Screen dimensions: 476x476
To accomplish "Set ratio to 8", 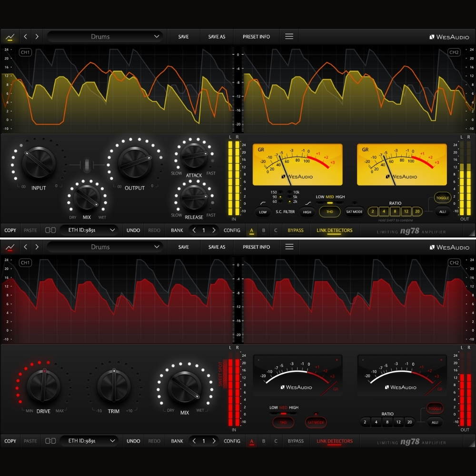I will [396, 211].
